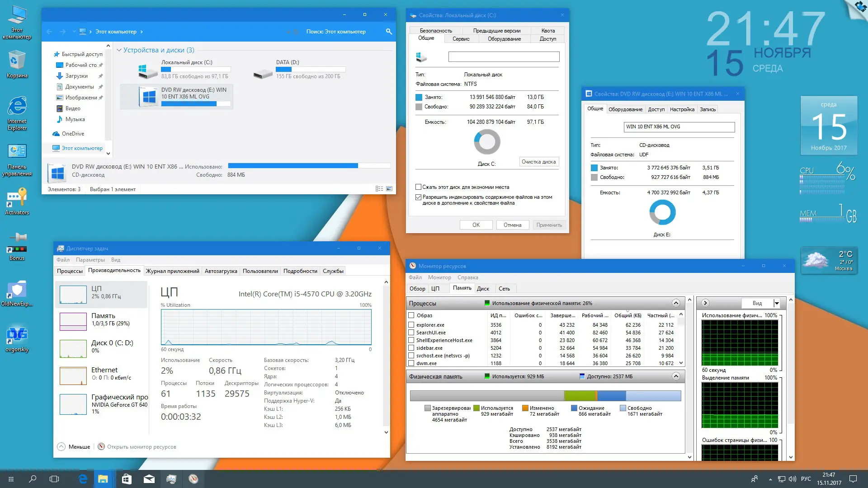868x488 pixels.
Task: Open Internet Explorer desktop icon
Action: tap(17, 108)
